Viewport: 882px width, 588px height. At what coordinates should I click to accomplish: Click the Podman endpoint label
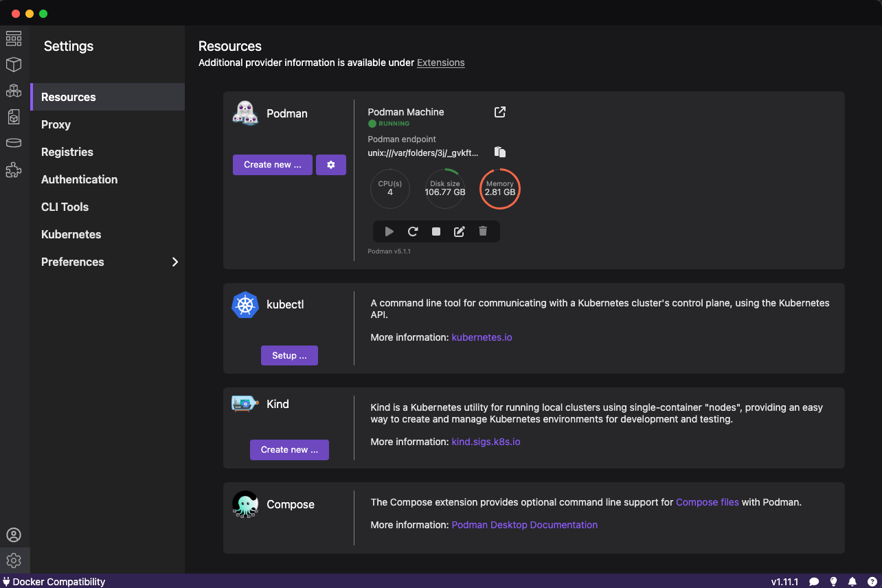pos(402,139)
